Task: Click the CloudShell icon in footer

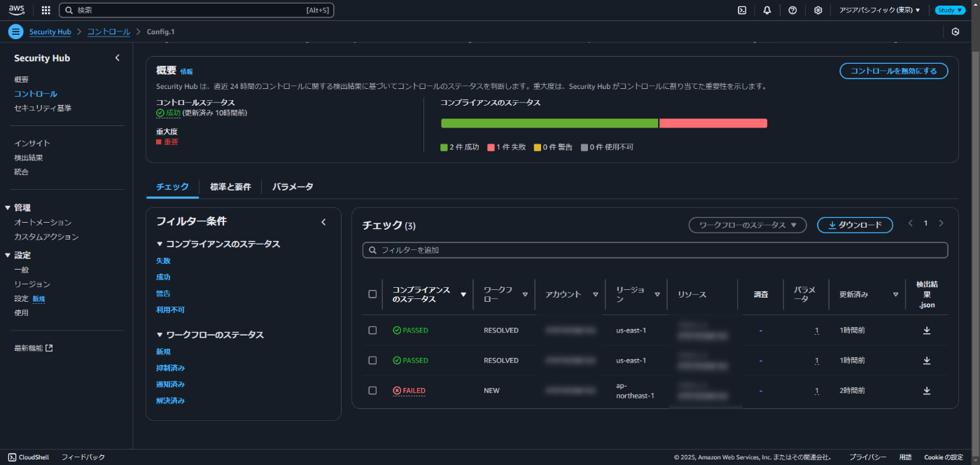Action: click(x=13, y=457)
